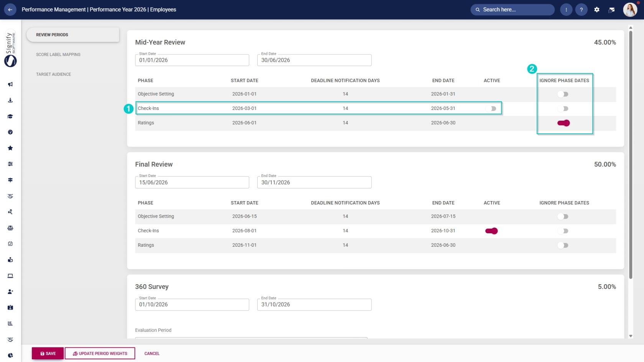This screenshot has width=644, height=362.
Task: Open the handshake icon above the pie chart
Action: click(x=10, y=339)
